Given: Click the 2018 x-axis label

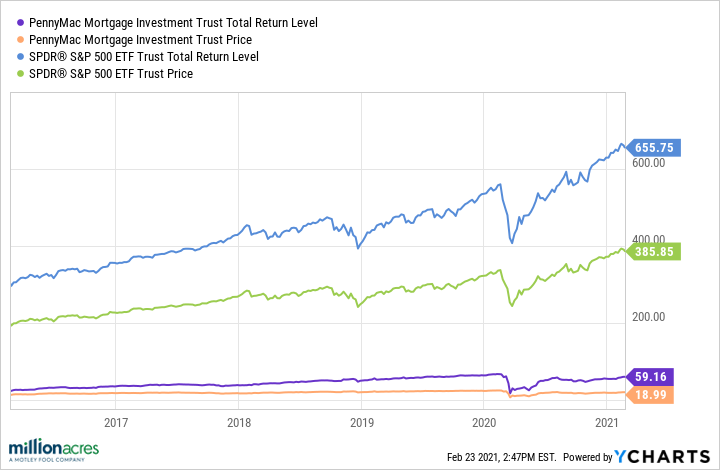Looking at the screenshot, I should [x=239, y=422].
